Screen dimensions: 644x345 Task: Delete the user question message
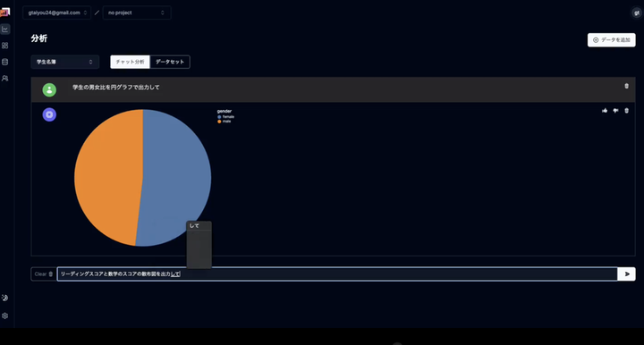click(x=626, y=86)
